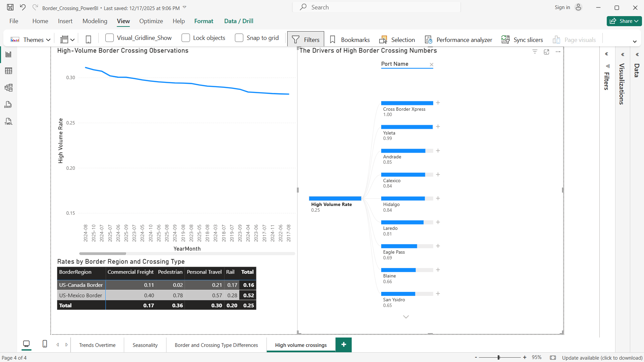Screen dimensions: 644x362
Task: Enable Lock objects
Action: click(x=186, y=38)
